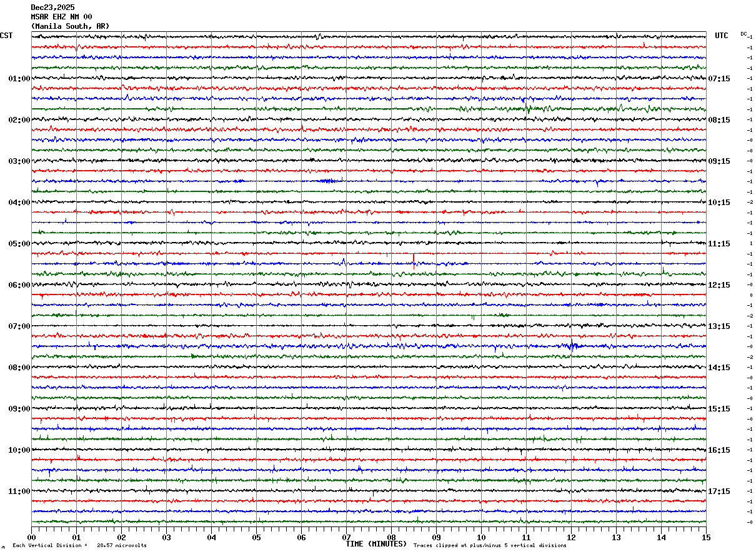Image resolution: width=756 pixels, height=554 pixels.
Task: Select the 11:00 CST time label
Action: pyautogui.click(x=19, y=491)
